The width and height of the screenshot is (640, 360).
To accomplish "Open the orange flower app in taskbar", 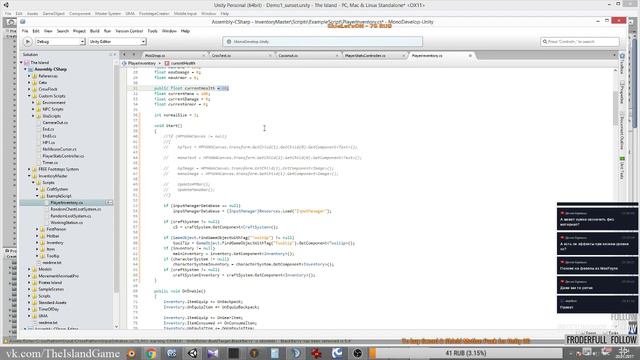I will [x=131, y=353].
